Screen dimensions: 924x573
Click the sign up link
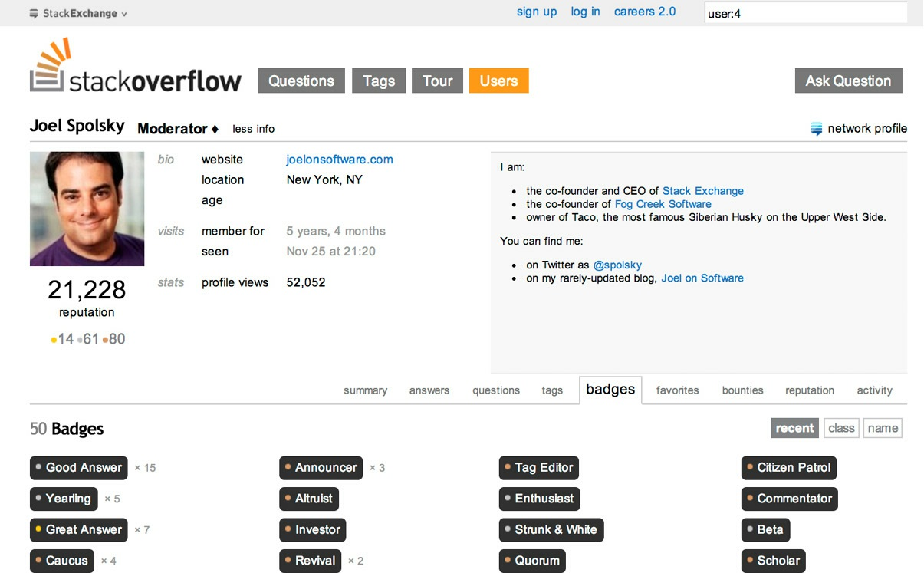(x=537, y=12)
